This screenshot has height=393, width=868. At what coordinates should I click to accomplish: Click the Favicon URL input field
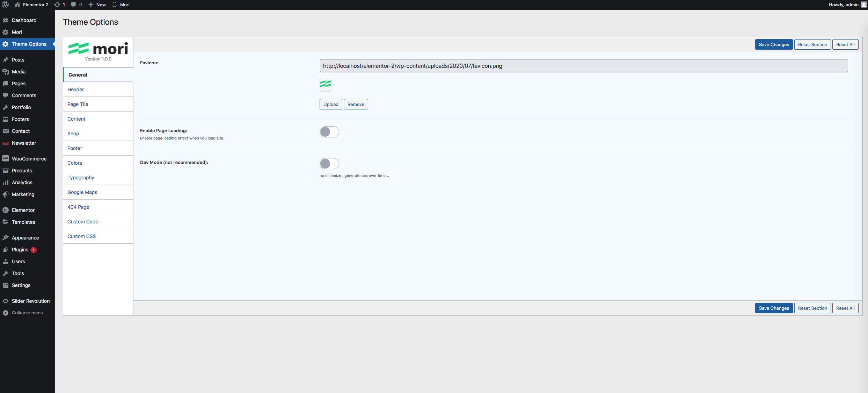pos(583,66)
